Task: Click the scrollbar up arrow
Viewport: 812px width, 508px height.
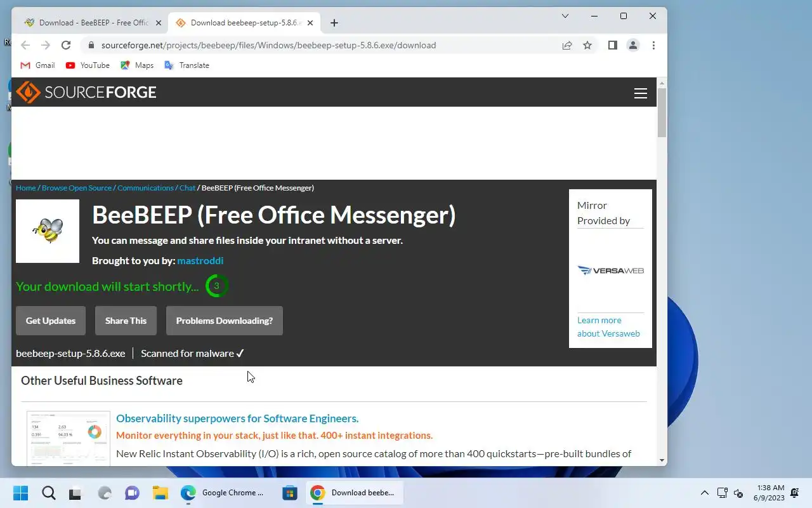Action: [x=662, y=83]
